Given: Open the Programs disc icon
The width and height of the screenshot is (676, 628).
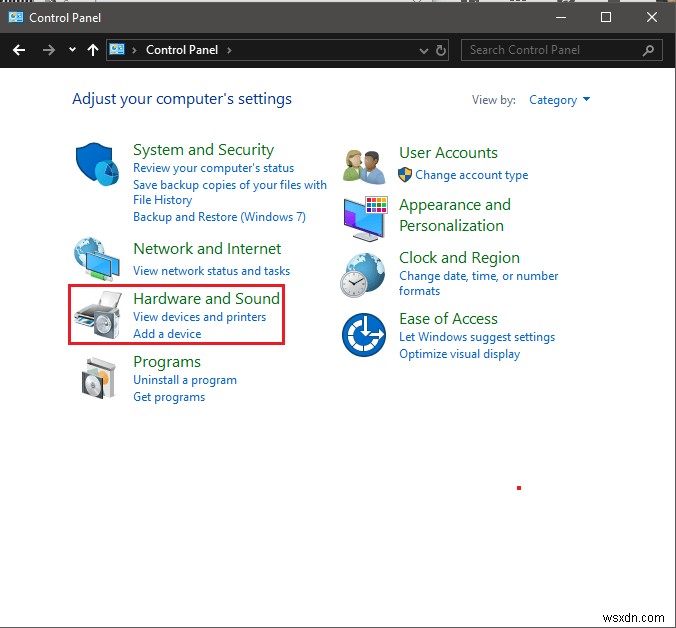Looking at the screenshot, I should 99,378.
